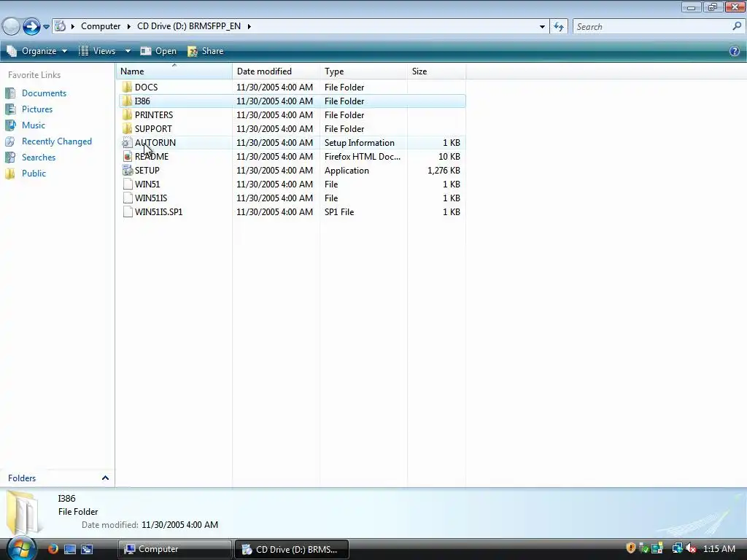This screenshot has width=747, height=560.
Task: Click the refresh button beside the address bar
Action: (x=559, y=27)
